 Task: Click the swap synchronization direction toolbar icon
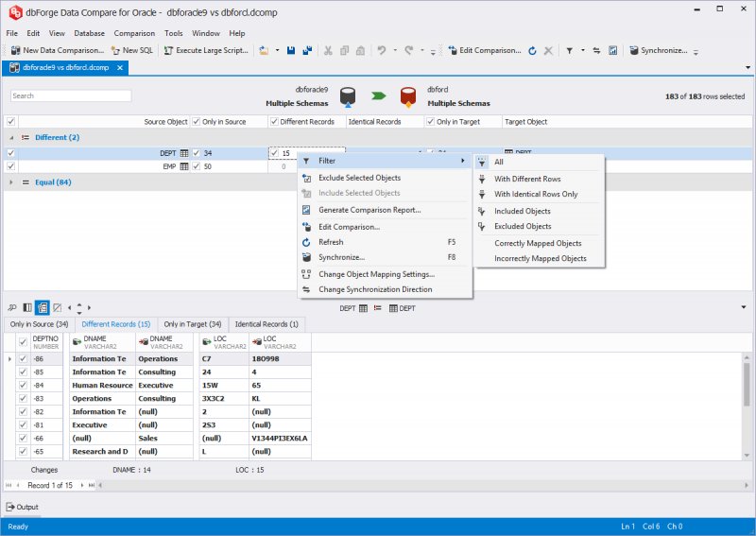596,50
